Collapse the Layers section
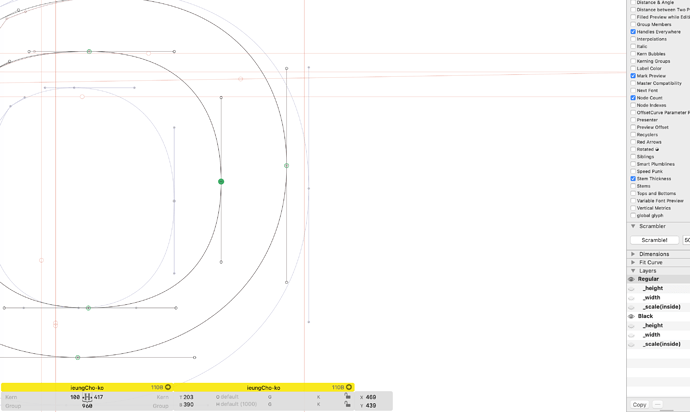The width and height of the screenshot is (690, 412). pyautogui.click(x=633, y=271)
